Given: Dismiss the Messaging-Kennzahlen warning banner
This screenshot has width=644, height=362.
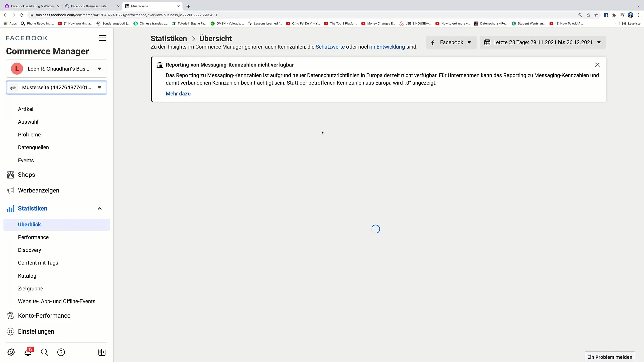Looking at the screenshot, I should [598, 65].
